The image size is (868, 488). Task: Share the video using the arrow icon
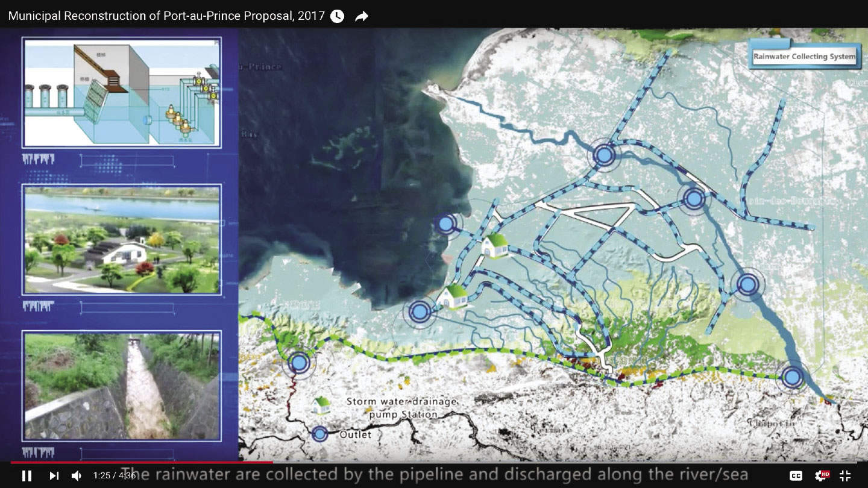click(362, 16)
